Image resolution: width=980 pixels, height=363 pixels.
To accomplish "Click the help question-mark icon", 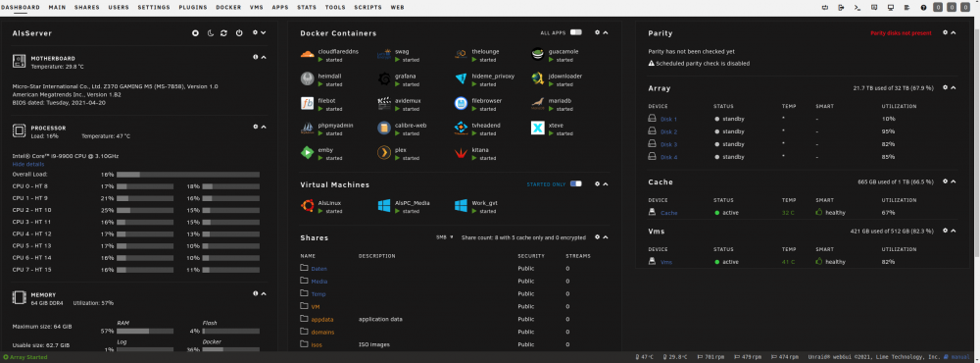I will (x=923, y=8).
